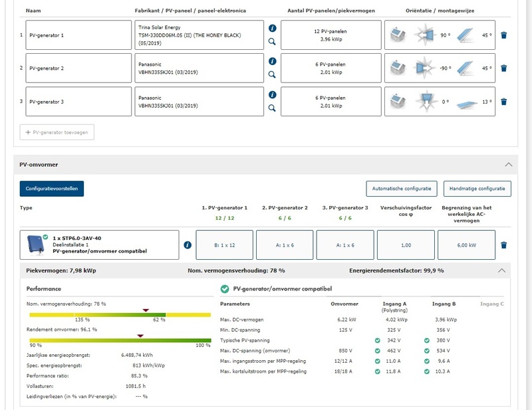Viewport: 532px width, 410px height.
Task: Delete PV-generator 3 with trash icon
Action: 504,102
